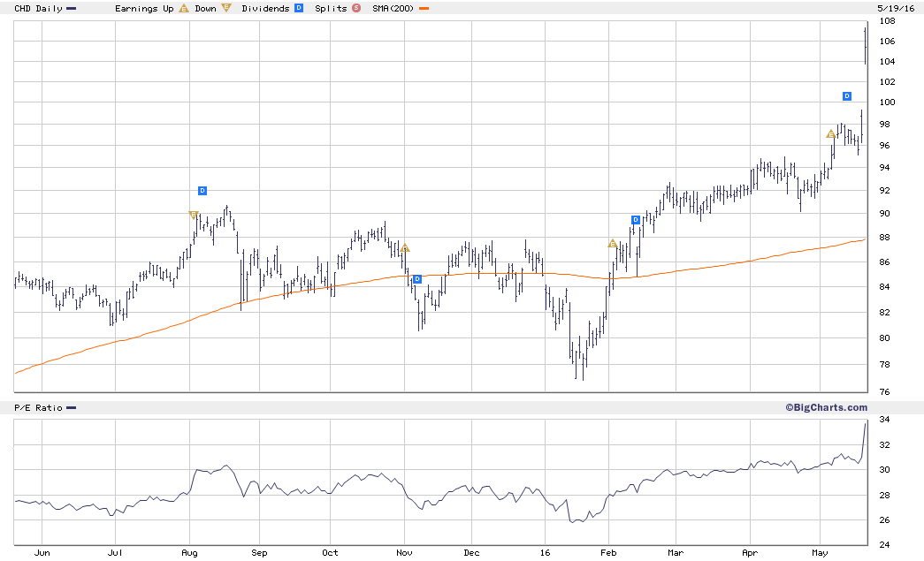Click the 'Splits' legend text

coord(331,8)
